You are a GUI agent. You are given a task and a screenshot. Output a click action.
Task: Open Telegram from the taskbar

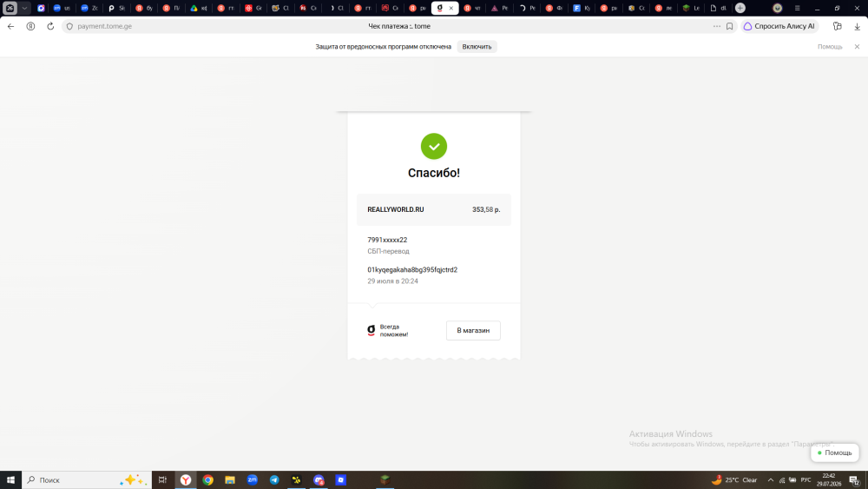pyautogui.click(x=274, y=479)
